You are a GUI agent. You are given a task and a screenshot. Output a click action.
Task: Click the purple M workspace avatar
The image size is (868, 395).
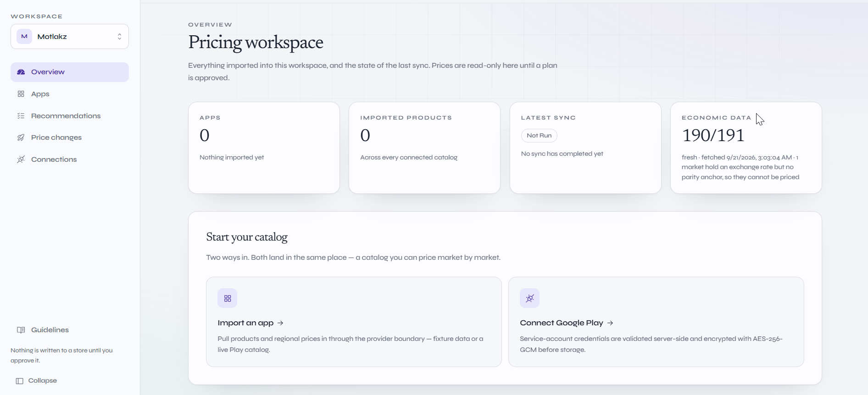24,37
